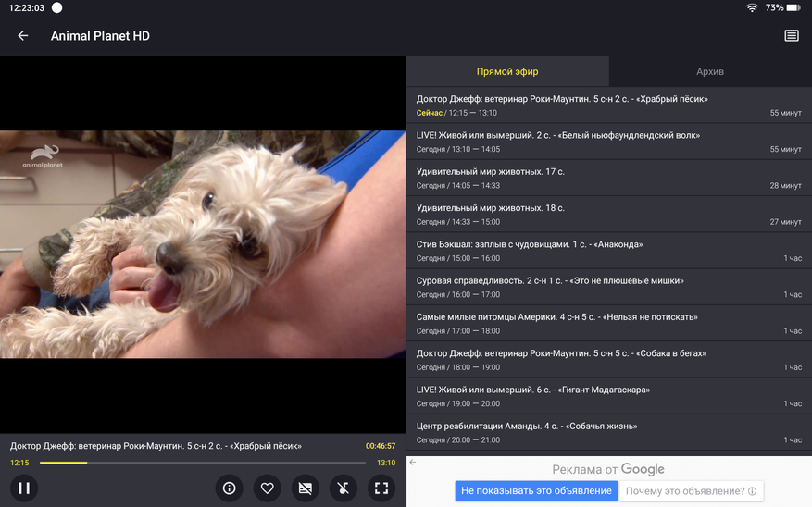
Task: Select Центр реабилитации Аманды program entry
Action: (608, 432)
